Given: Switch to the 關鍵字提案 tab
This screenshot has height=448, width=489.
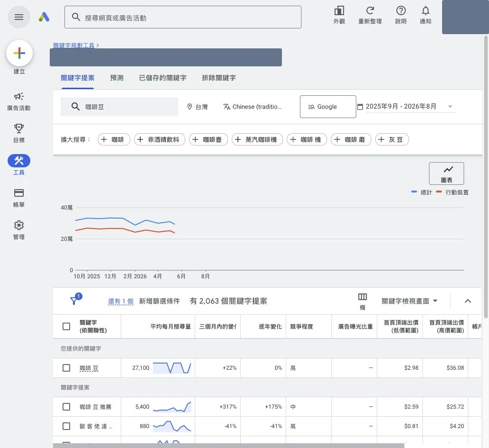Looking at the screenshot, I should pos(77,78).
